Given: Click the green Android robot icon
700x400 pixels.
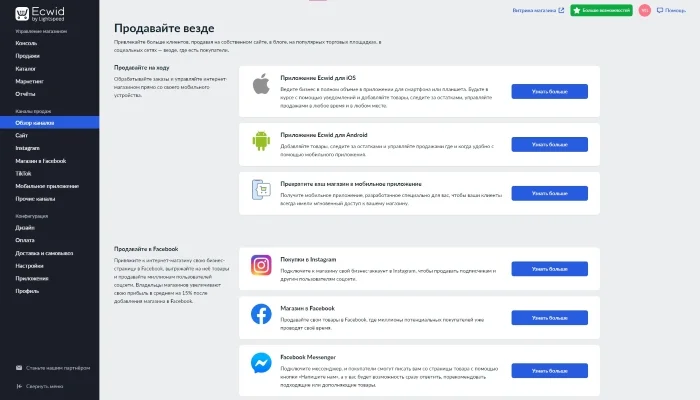Looking at the screenshot, I should pos(261,141).
